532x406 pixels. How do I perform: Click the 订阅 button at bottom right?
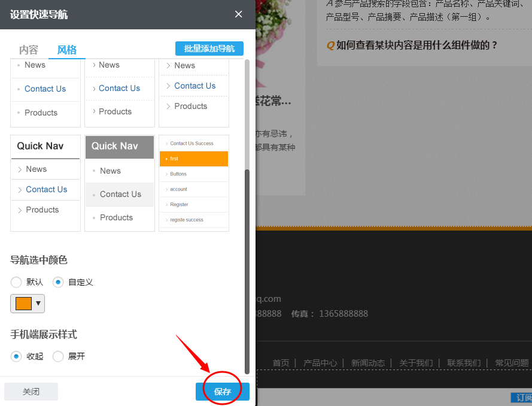pos(523,398)
